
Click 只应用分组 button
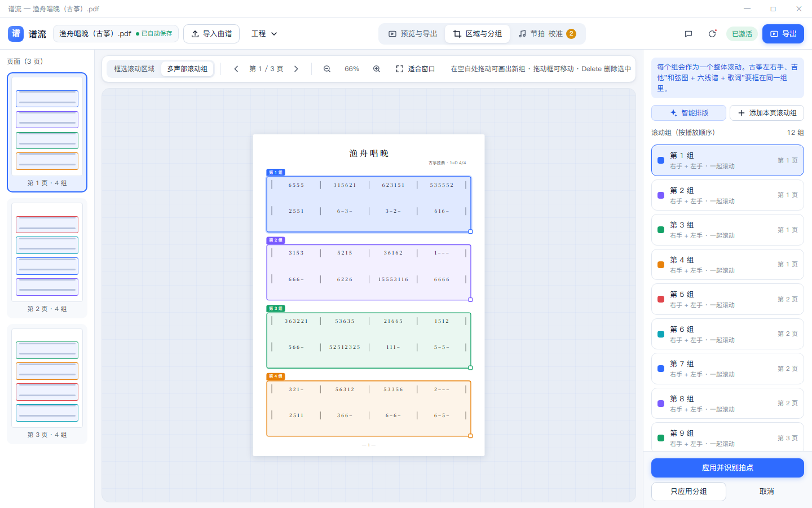point(689,492)
